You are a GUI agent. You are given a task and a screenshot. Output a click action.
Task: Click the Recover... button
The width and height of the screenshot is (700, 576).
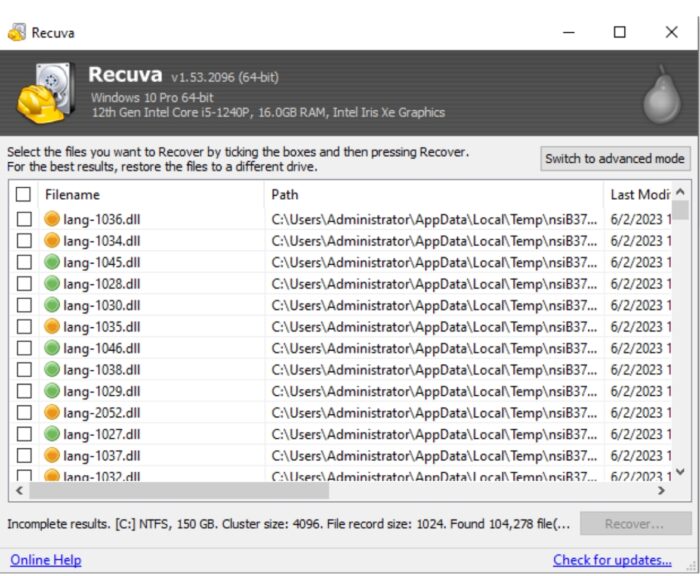[635, 523]
